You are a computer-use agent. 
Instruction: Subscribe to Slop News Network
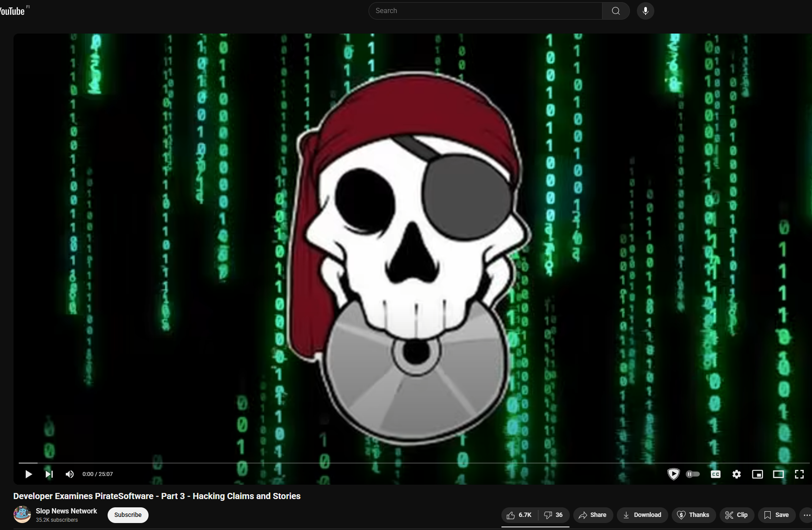(128, 515)
